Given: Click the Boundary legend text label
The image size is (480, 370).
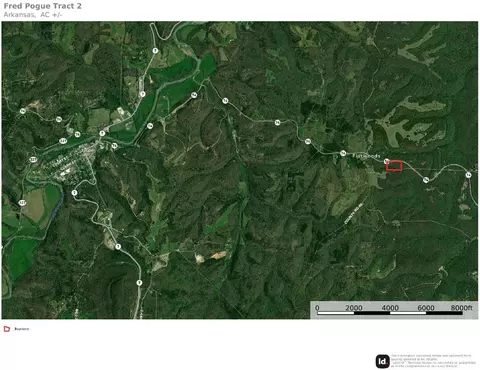Looking at the screenshot, I should pyautogui.click(x=22, y=329).
